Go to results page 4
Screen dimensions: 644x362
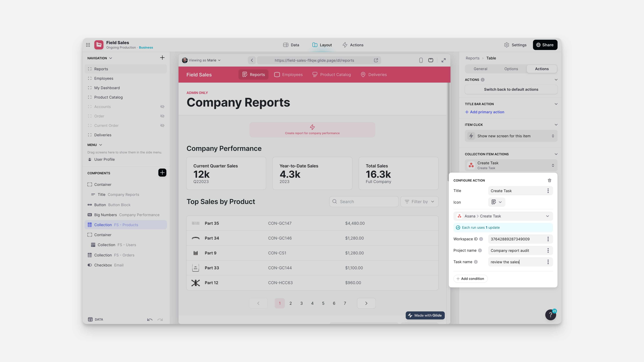pos(312,303)
